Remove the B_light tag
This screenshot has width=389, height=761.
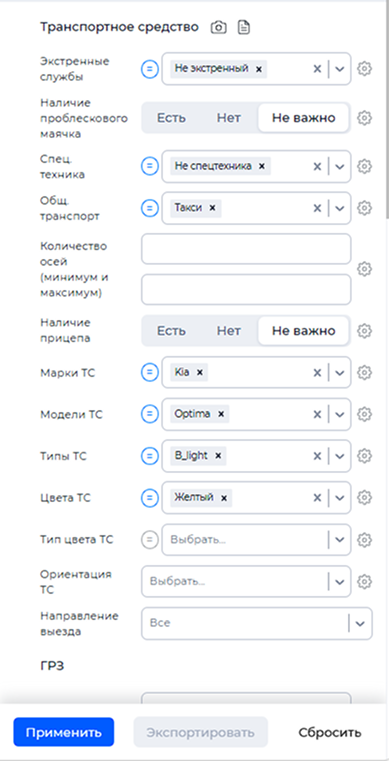tap(218, 456)
